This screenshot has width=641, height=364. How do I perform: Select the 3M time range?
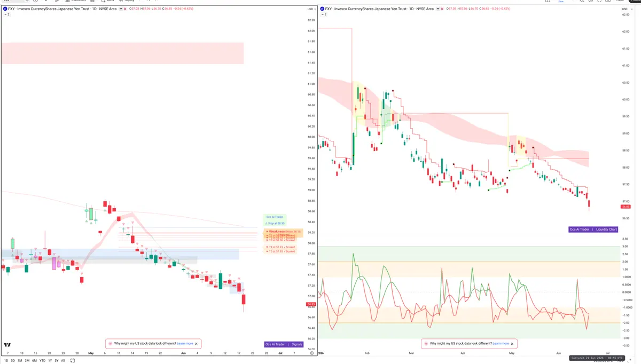pos(27,361)
